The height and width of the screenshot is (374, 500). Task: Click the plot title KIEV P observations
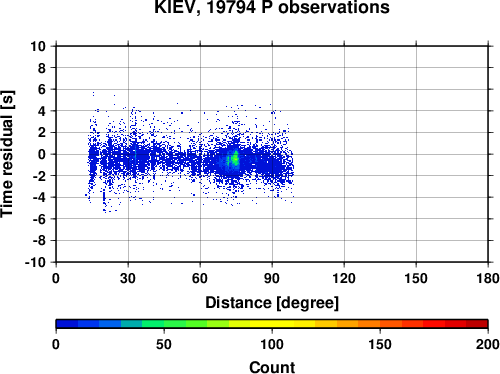(272, 7)
